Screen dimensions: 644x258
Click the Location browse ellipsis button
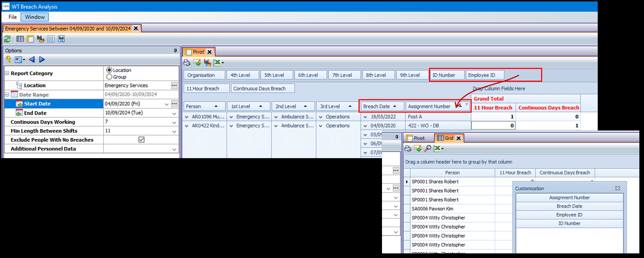pos(174,85)
